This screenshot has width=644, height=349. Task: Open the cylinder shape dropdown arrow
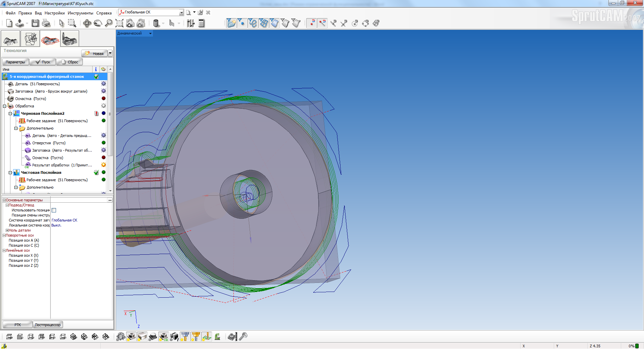pos(163,23)
